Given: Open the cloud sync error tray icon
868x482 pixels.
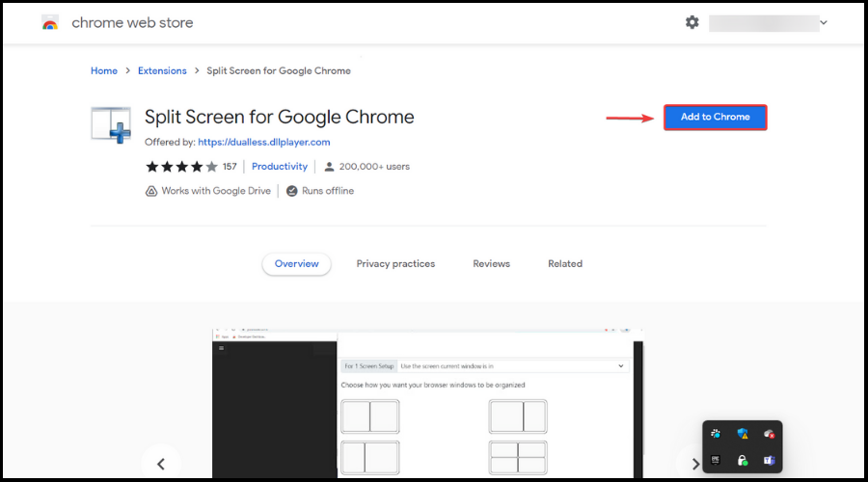Looking at the screenshot, I should tap(769, 435).
